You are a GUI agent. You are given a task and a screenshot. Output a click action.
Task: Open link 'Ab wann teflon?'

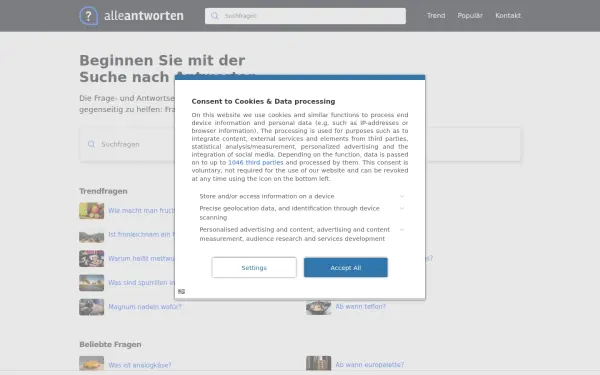(360, 307)
